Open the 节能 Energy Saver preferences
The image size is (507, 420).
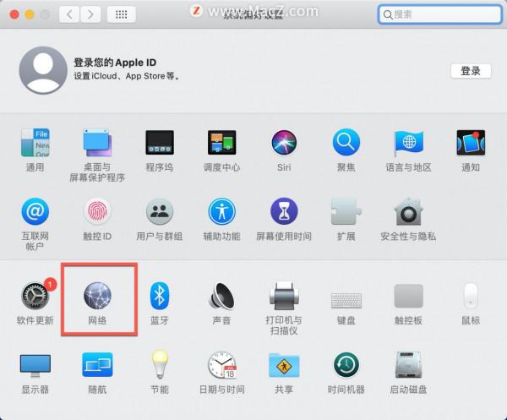point(160,364)
